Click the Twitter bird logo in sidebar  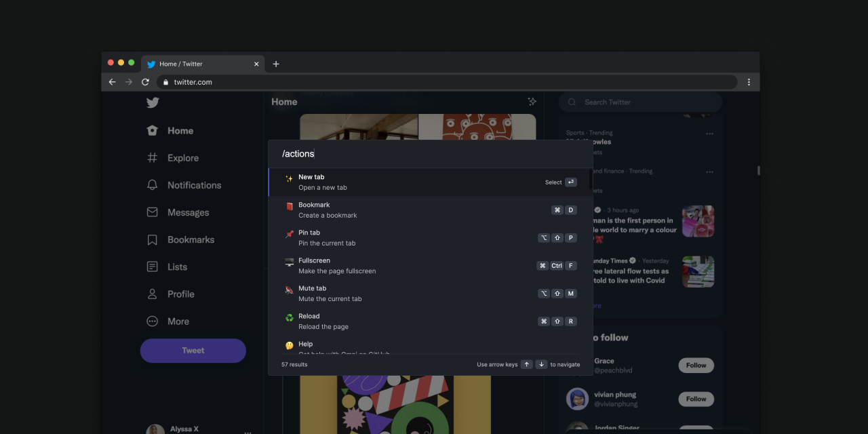[x=153, y=102]
